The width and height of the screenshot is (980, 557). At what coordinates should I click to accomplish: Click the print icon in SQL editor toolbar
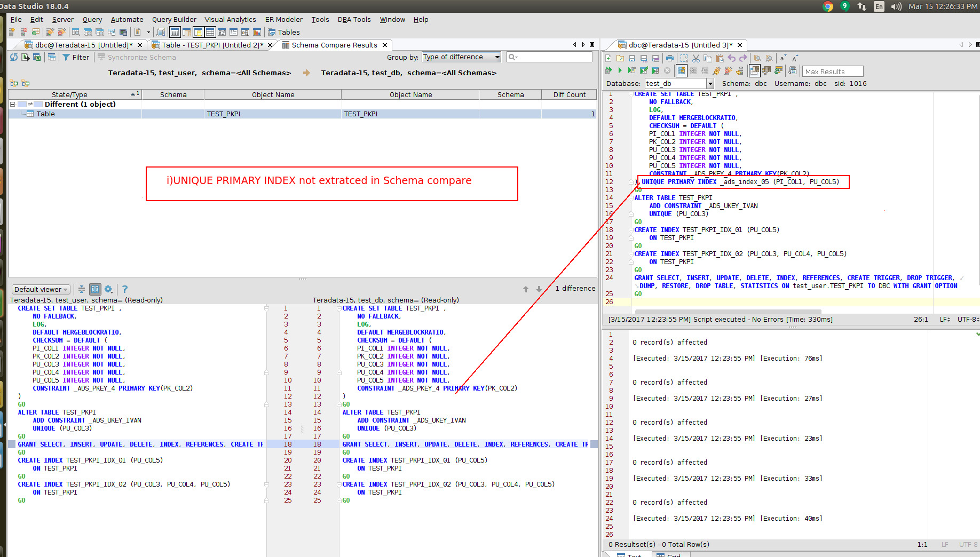[669, 58]
